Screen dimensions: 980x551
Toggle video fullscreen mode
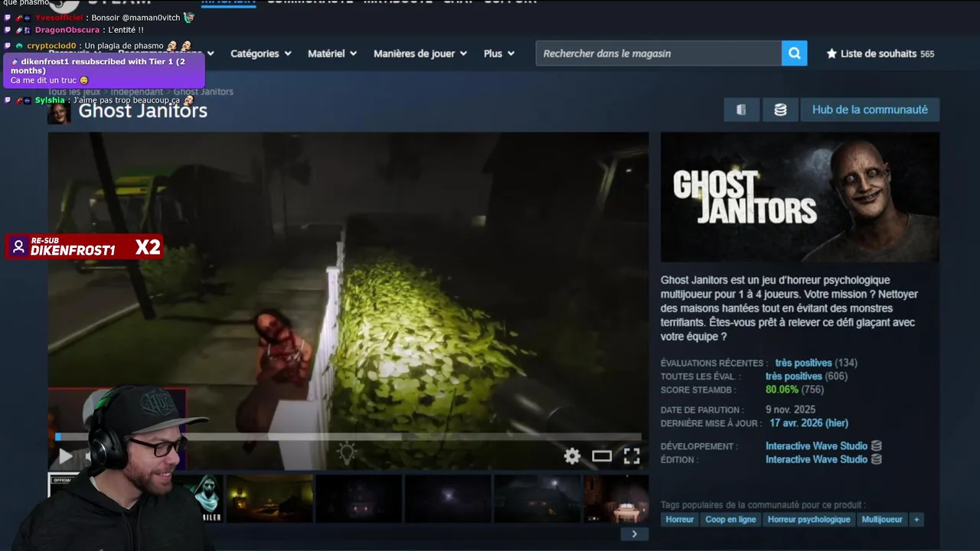pos(632,456)
